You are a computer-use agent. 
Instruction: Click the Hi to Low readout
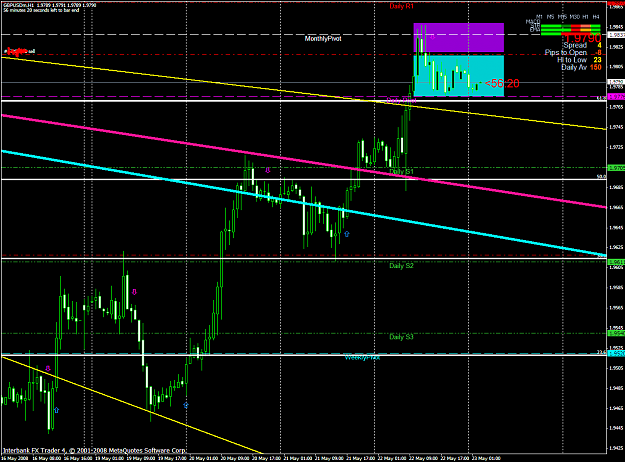point(579,60)
